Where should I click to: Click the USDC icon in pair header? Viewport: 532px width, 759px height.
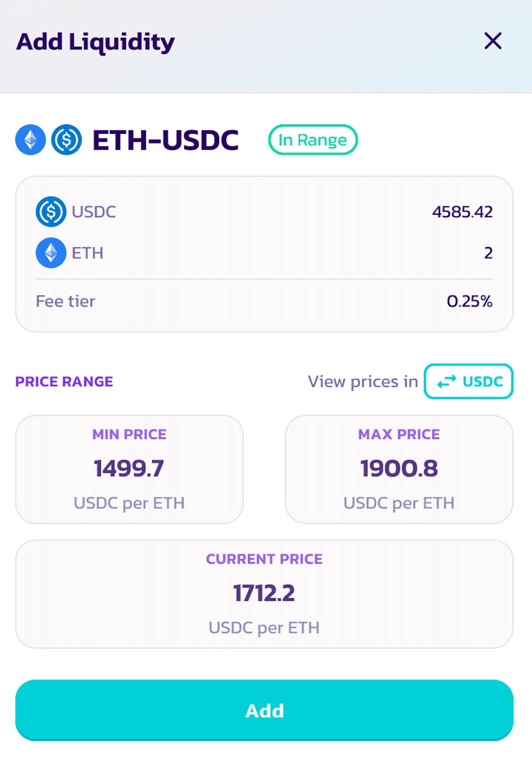pyautogui.click(x=66, y=140)
